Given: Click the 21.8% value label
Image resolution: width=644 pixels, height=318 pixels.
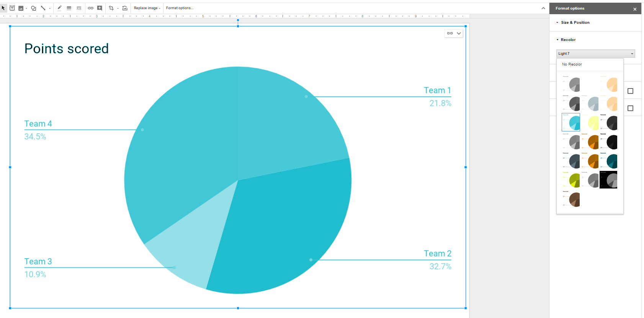Looking at the screenshot, I should 440,103.
